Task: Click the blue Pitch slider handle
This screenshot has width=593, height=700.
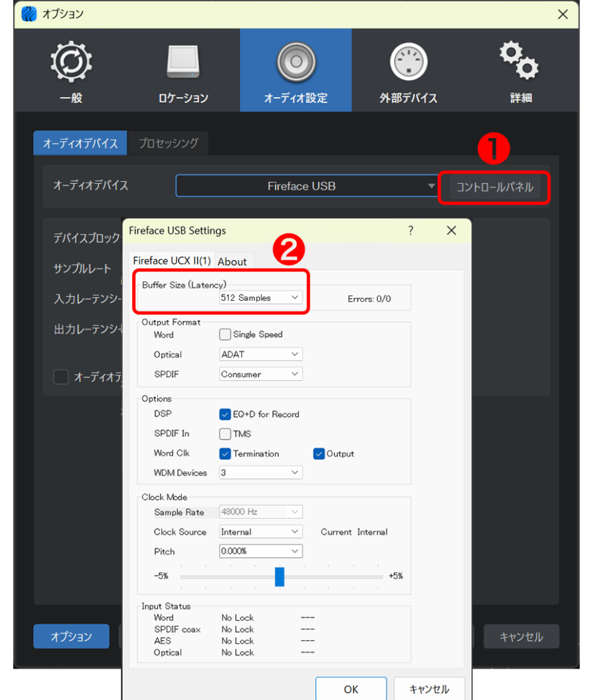Action: click(279, 576)
